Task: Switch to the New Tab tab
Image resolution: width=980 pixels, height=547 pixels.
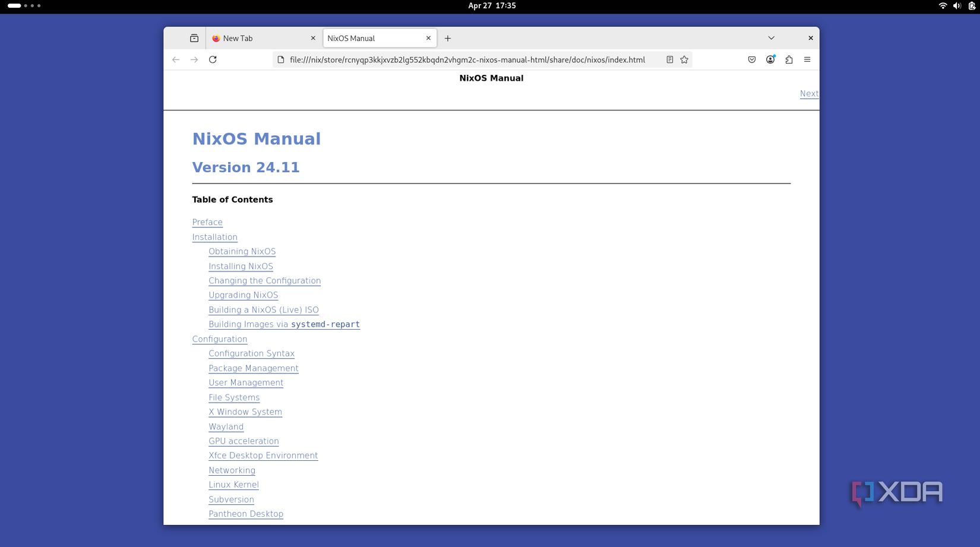Action: 264,38
